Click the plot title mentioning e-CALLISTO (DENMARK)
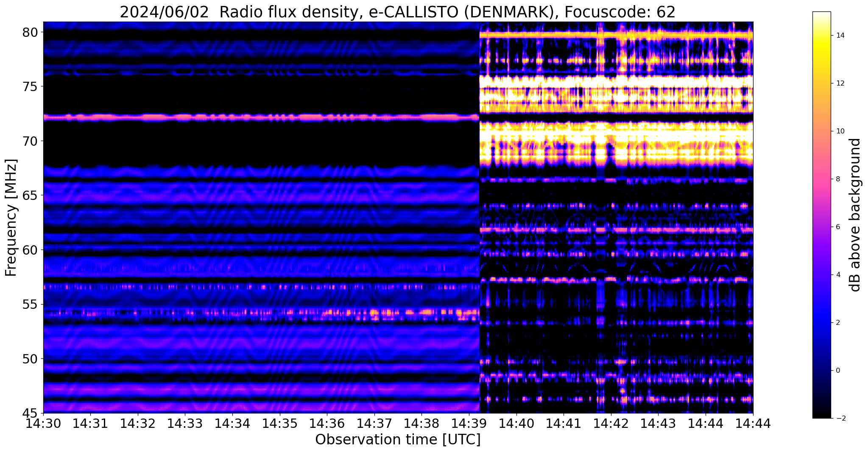868x452 pixels. pyautogui.click(x=397, y=12)
